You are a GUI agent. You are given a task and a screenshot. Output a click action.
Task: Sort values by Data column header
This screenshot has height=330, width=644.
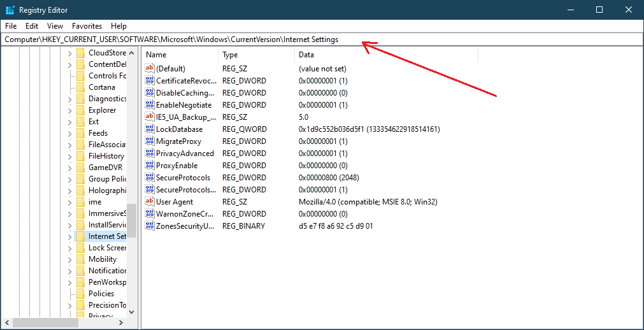[386, 55]
